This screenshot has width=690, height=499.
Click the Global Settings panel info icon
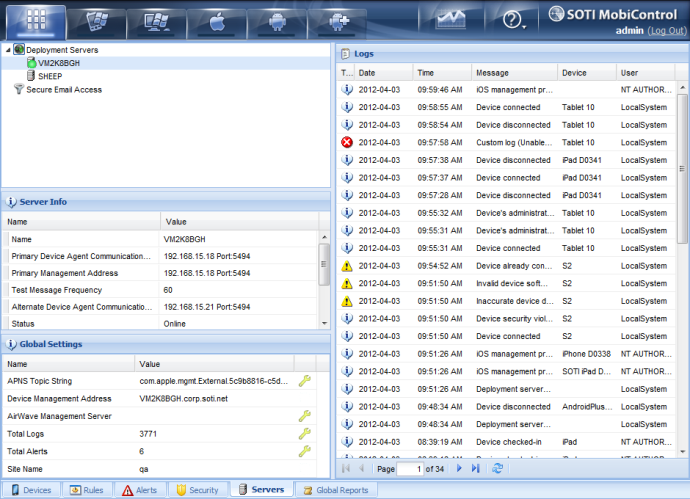pos(11,344)
